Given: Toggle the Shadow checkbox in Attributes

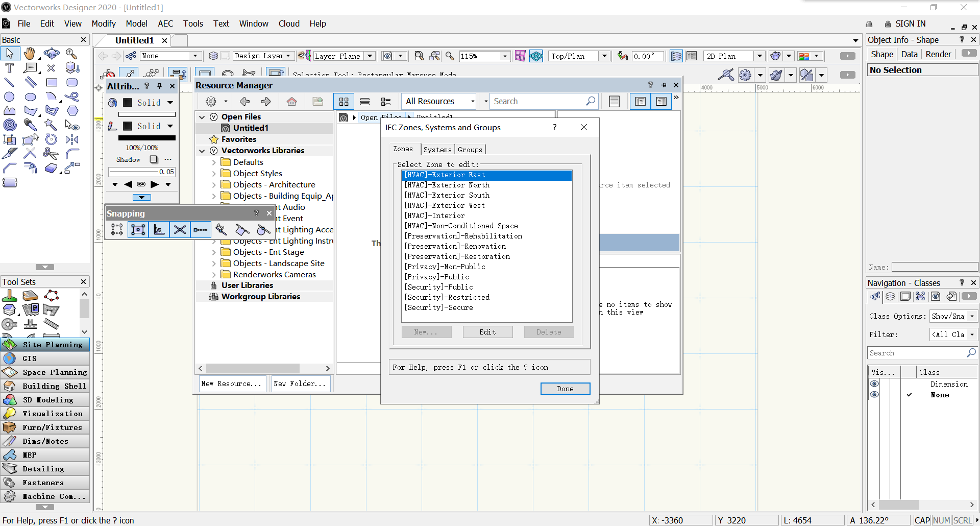Looking at the screenshot, I should pos(154,159).
